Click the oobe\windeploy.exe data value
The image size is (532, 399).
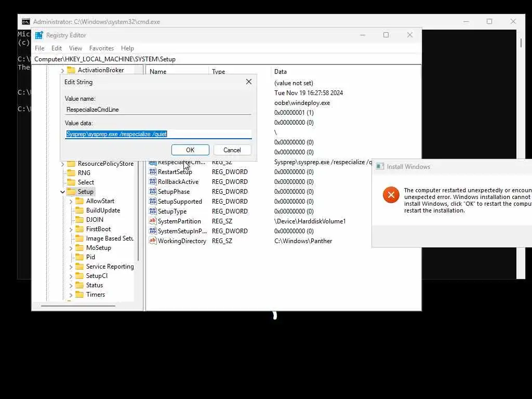(x=302, y=103)
